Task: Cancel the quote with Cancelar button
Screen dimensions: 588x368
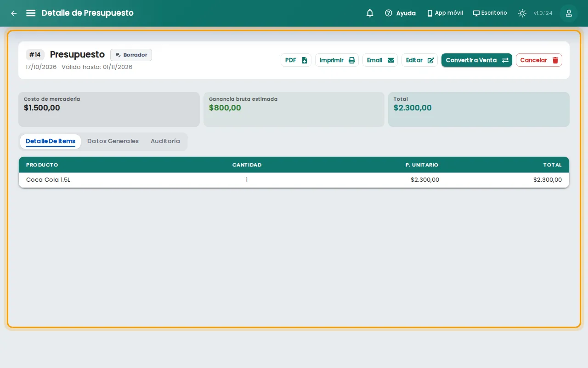Action: 539,60
